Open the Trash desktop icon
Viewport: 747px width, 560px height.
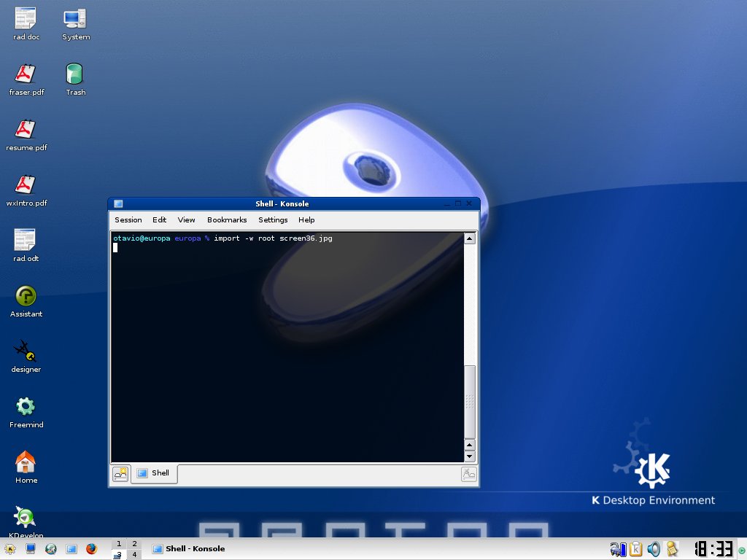74,74
